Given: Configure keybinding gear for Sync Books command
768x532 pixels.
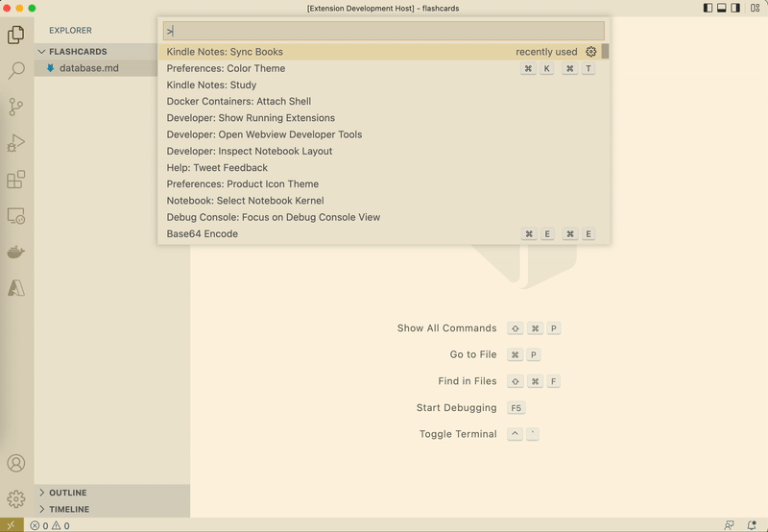Looking at the screenshot, I should coord(591,52).
